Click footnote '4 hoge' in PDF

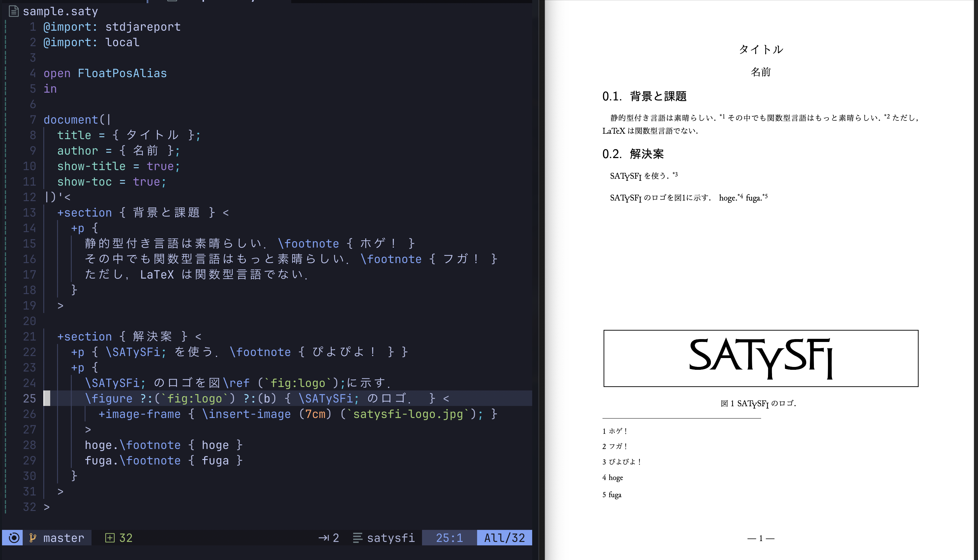click(x=613, y=478)
